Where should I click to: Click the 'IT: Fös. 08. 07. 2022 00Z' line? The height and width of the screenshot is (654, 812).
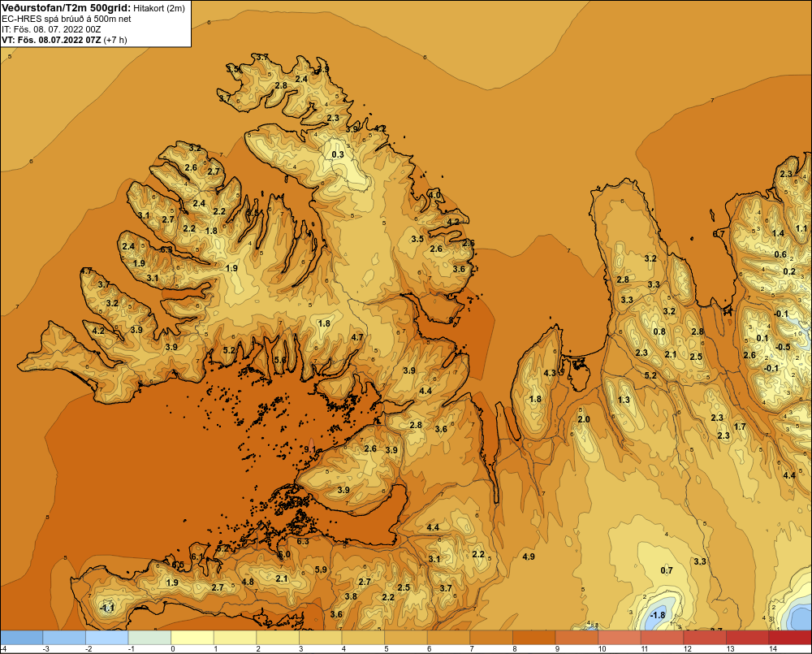(x=51, y=29)
